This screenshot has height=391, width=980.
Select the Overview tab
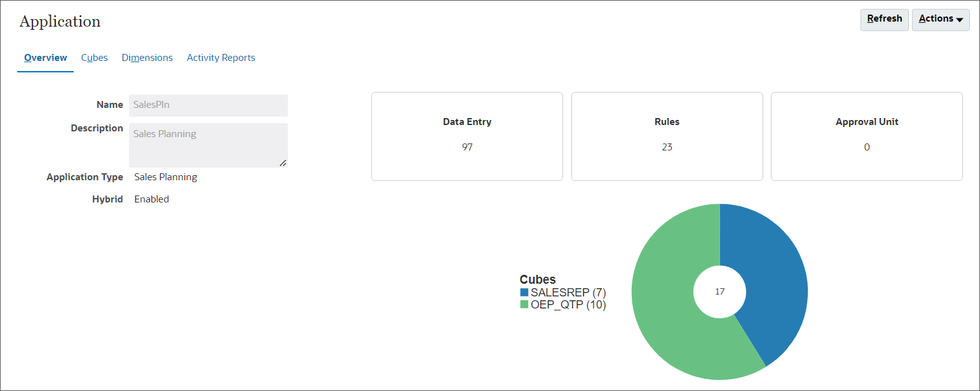44,57
